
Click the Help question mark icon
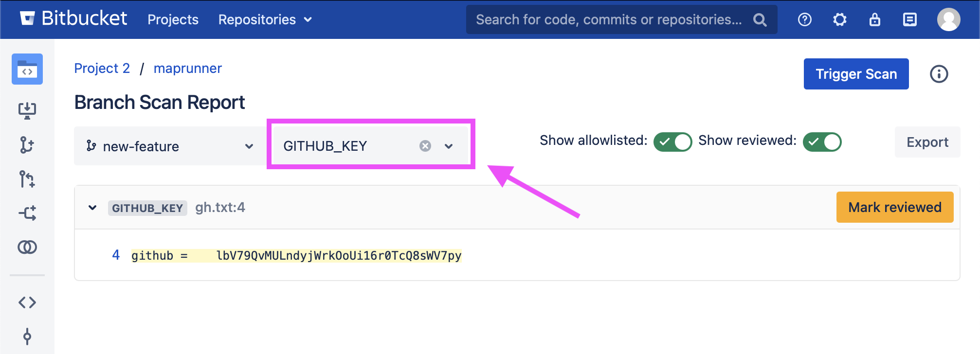coord(805,19)
